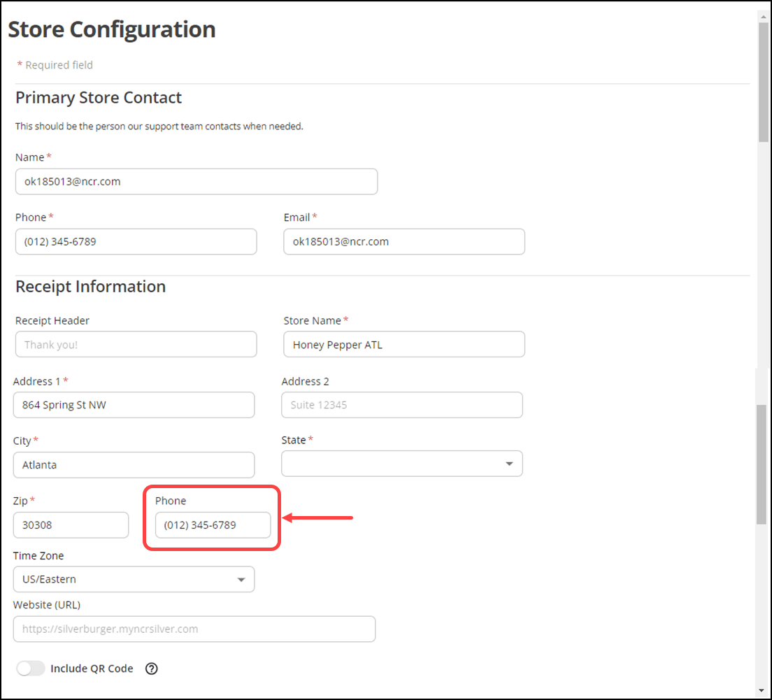Click the highlighted receipt Phone field

click(213, 525)
